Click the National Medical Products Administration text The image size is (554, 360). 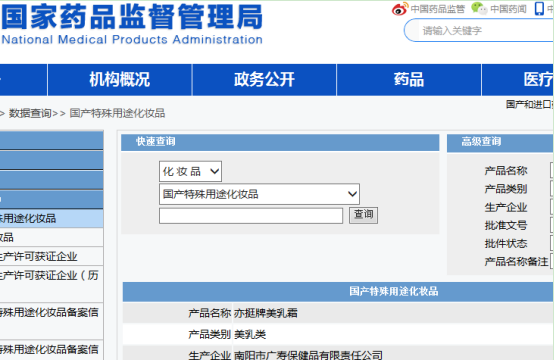[132, 40]
